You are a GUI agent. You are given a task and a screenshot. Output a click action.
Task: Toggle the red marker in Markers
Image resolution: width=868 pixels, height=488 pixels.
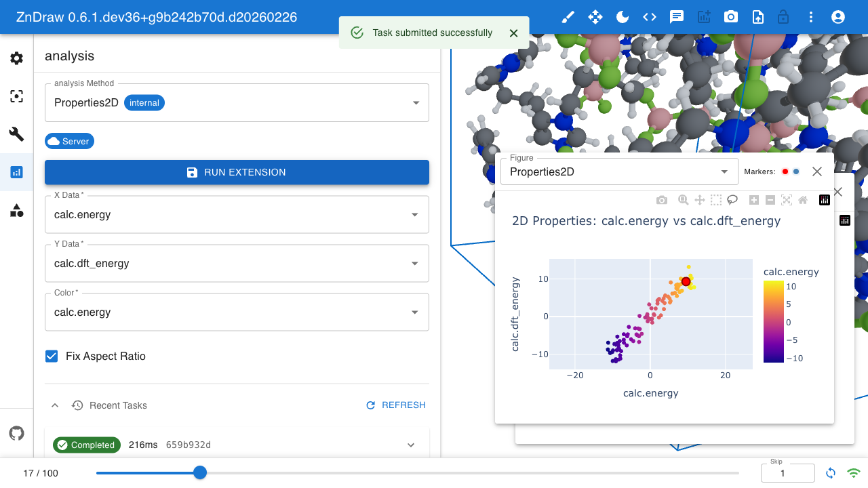pos(785,171)
